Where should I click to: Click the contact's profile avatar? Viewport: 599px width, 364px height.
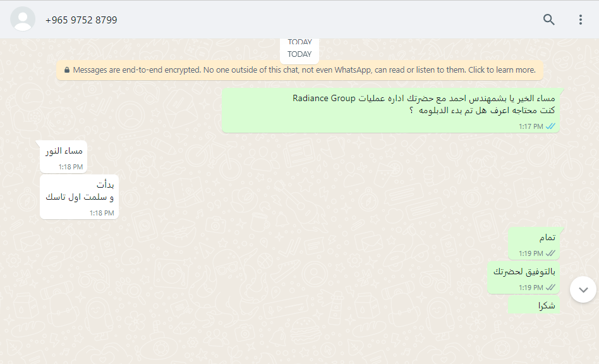tap(23, 19)
